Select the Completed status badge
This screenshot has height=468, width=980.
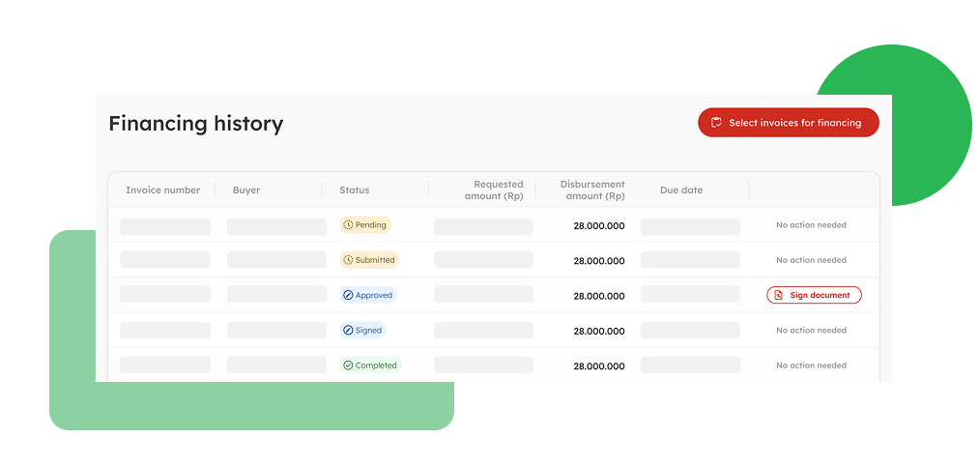pyautogui.click(x=369, y=366)
